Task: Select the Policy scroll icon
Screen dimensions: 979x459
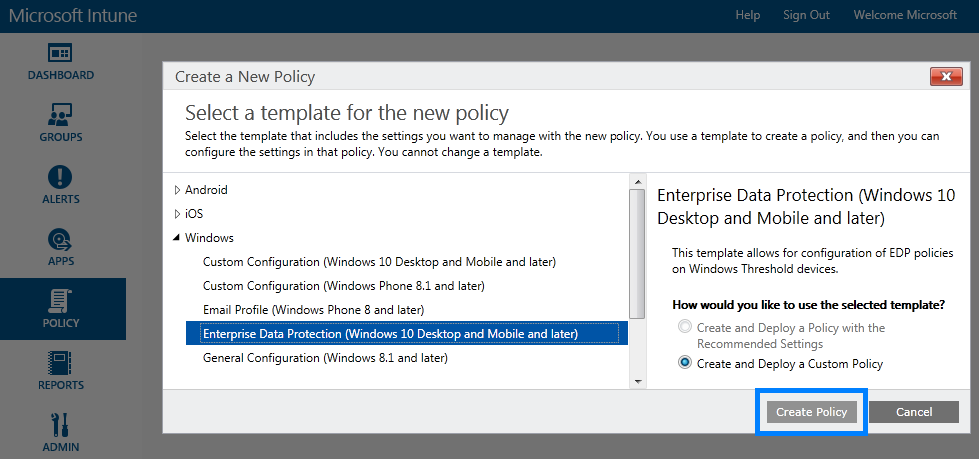Action: pyautogui.click(x=60, y=300)
